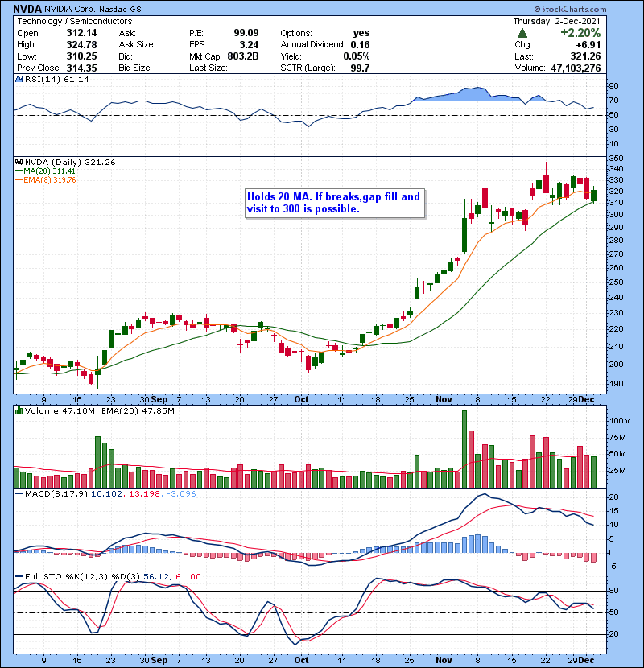The height and width of the screenshot is (668, 644).
Task: Click the Open value 312.14
Action: pos(81,33)
